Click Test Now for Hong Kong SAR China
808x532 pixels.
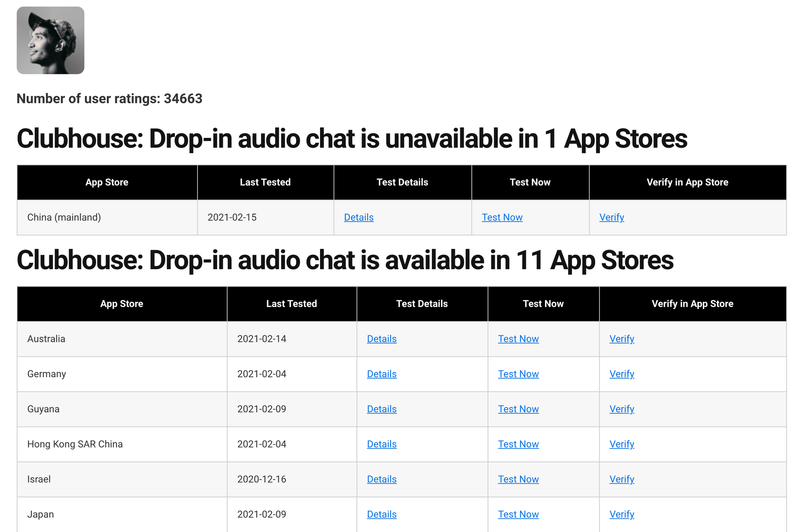pyautogui.click(x=518, y=444)
